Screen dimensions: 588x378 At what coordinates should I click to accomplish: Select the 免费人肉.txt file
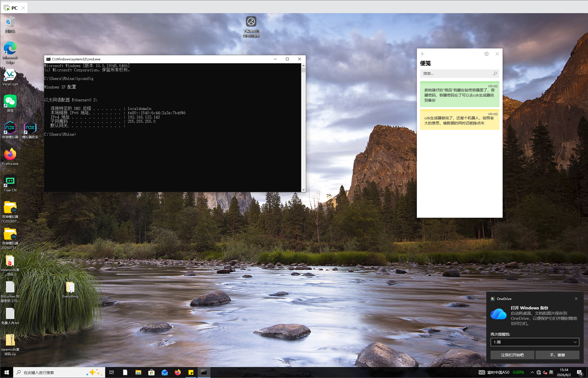[x=10, y=316]
